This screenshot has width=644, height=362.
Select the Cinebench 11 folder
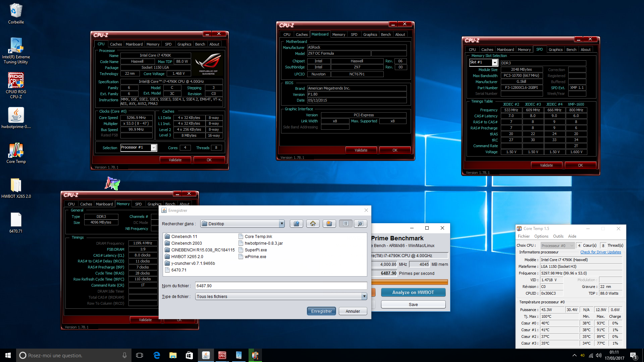(x=181, y=236)
